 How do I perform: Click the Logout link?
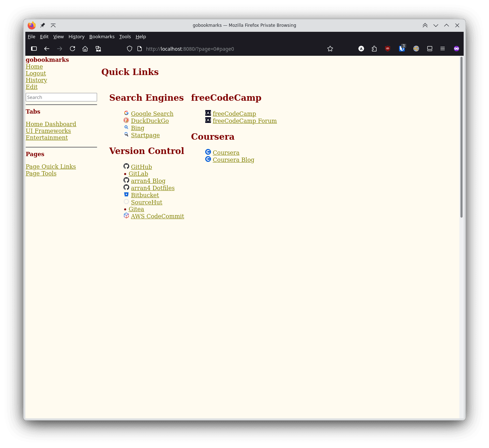point(36,73)
